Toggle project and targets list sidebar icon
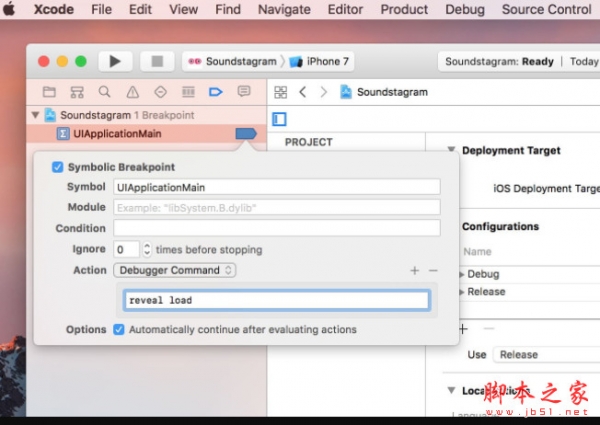 click(x=279, y=119)
